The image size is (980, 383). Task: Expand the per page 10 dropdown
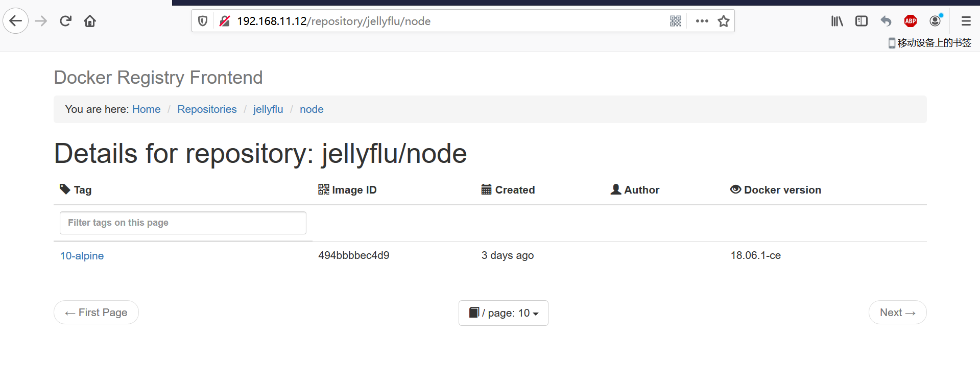(504, 313)
